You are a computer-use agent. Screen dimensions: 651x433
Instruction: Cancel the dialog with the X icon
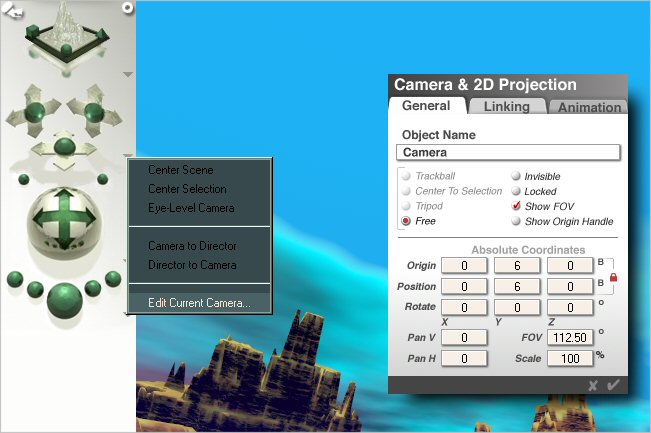593,386
